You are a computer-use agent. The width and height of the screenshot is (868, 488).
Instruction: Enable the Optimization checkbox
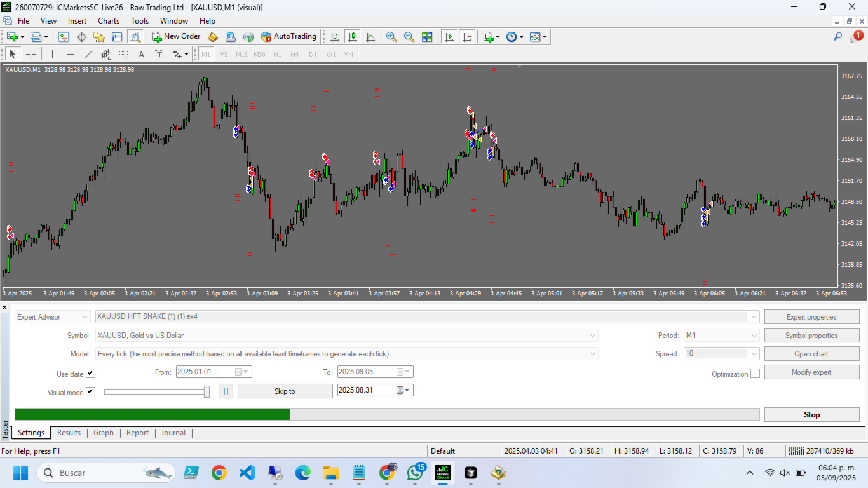(x=755, y=374)
